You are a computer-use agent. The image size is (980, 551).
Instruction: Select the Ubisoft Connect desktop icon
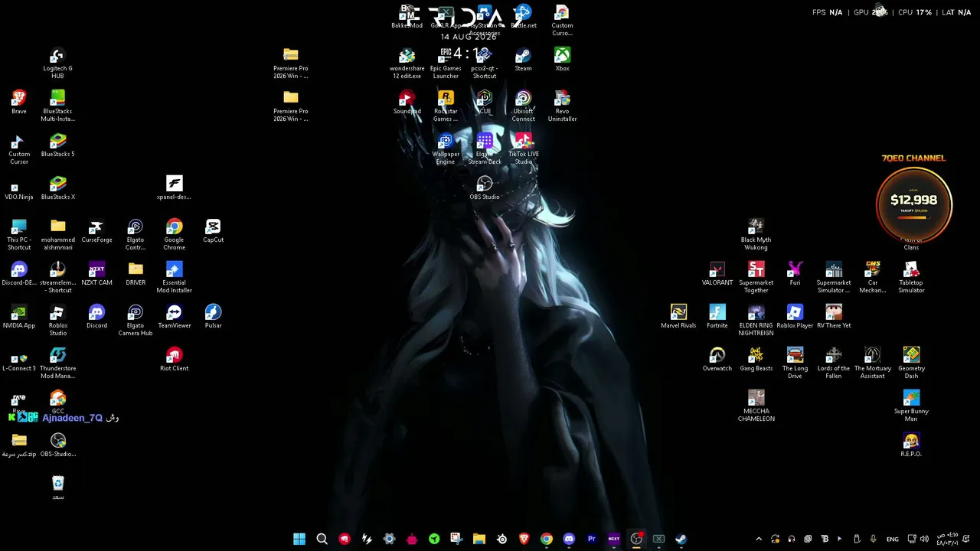pos(523,106)
